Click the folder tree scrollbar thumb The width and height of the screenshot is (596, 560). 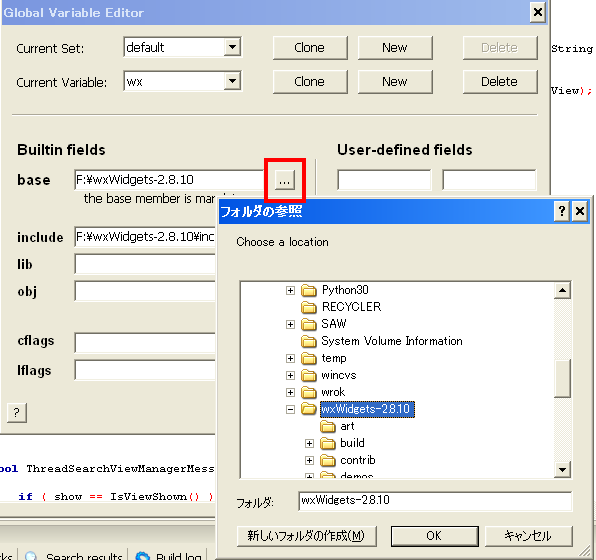pyautogui.click(x=562, y=379)
